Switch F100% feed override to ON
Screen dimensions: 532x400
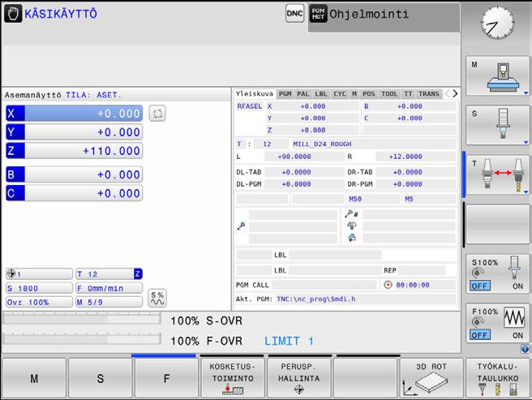pyautogui.click(x=517, y=335)
